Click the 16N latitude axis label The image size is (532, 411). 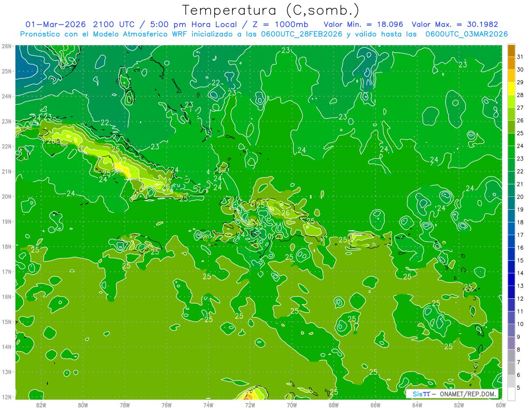coord(7,297)
